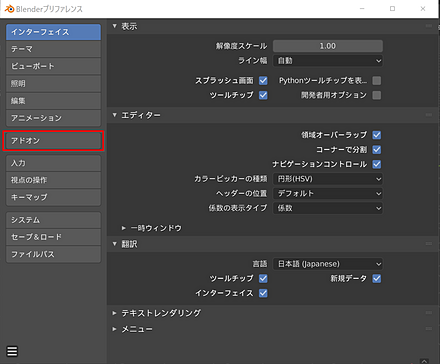The height and width of the screenshot is (364, 440).
Task: Open ヘッダーの位置 dropdown
Action: point(328,194)
